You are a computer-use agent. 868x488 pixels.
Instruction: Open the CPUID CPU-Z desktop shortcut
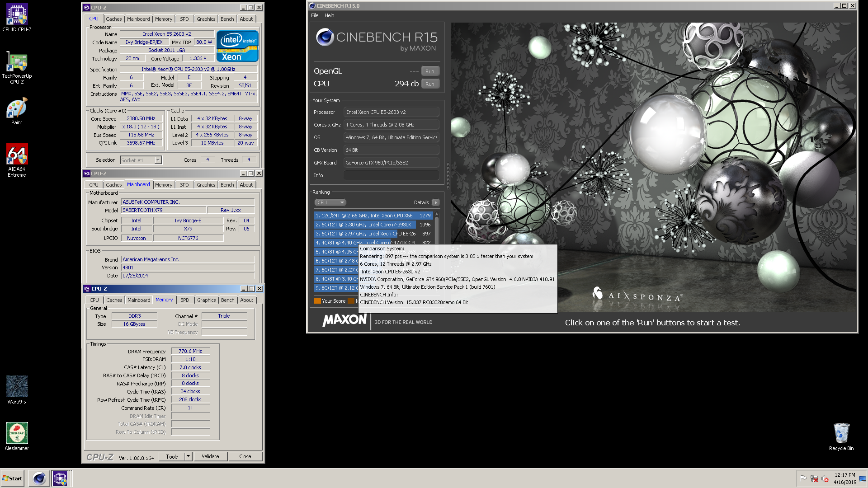(x=17, y=18)
